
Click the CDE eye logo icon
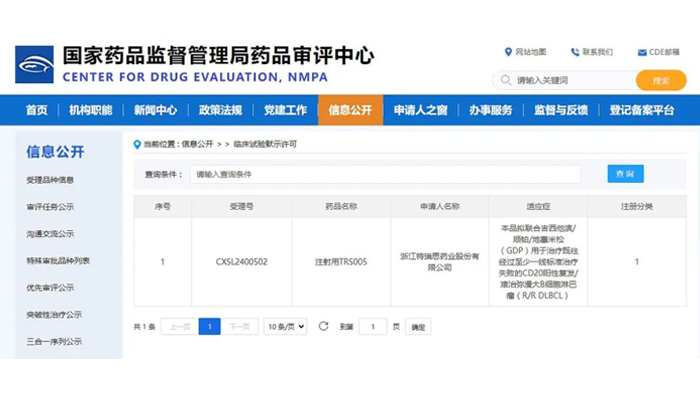coord(34,64)
